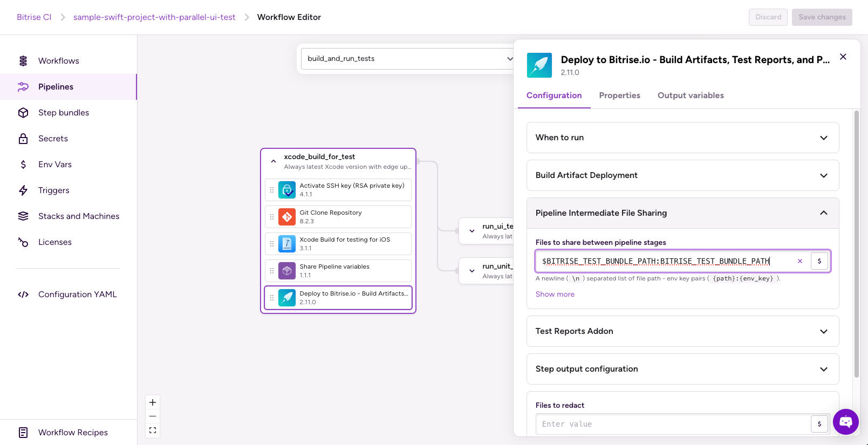Go to Bitrise CI breadcrumb link
Viewport: 868px width, 445px height.
(x=34, y=17)
